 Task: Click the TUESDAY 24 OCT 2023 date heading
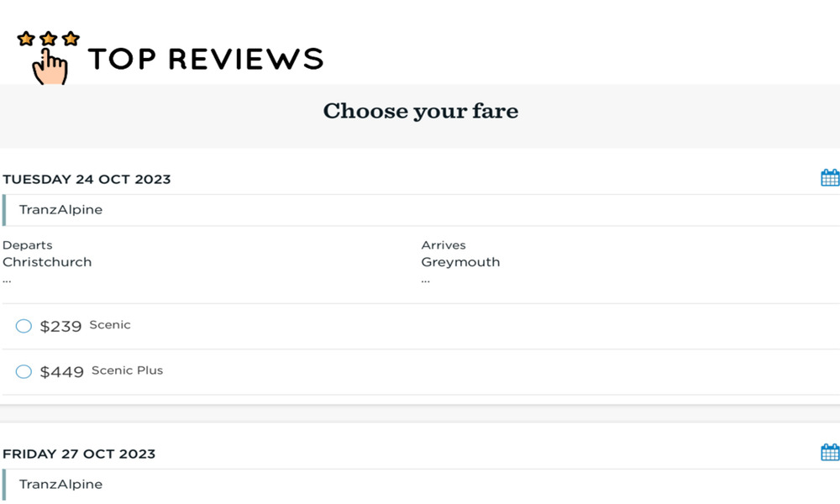pos(87,180)
